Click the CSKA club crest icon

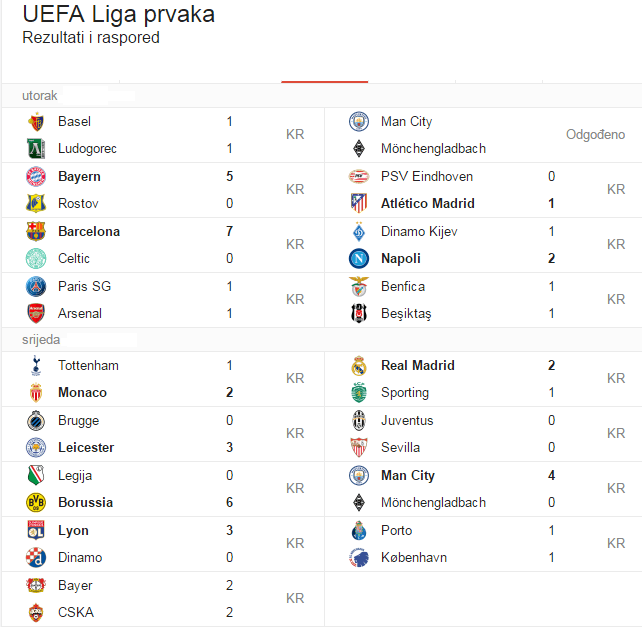[x=36, y=612]
